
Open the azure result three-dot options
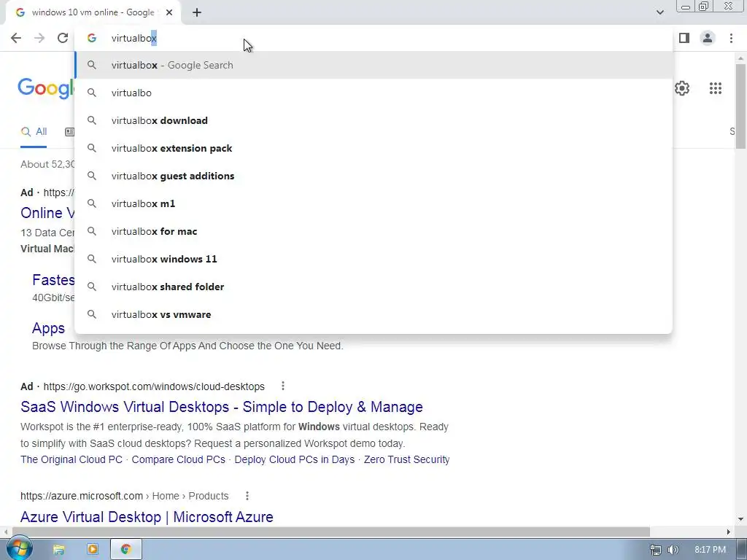247,496
